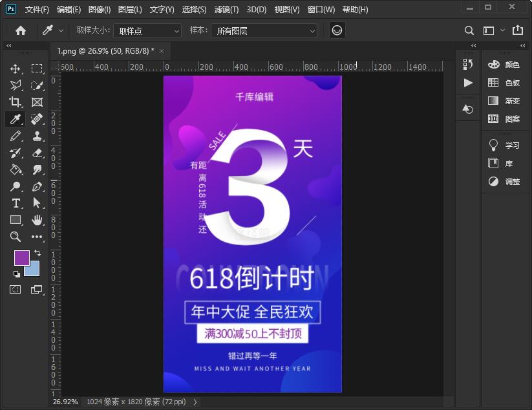Reset default foreground and background colors

coord(17,274)
